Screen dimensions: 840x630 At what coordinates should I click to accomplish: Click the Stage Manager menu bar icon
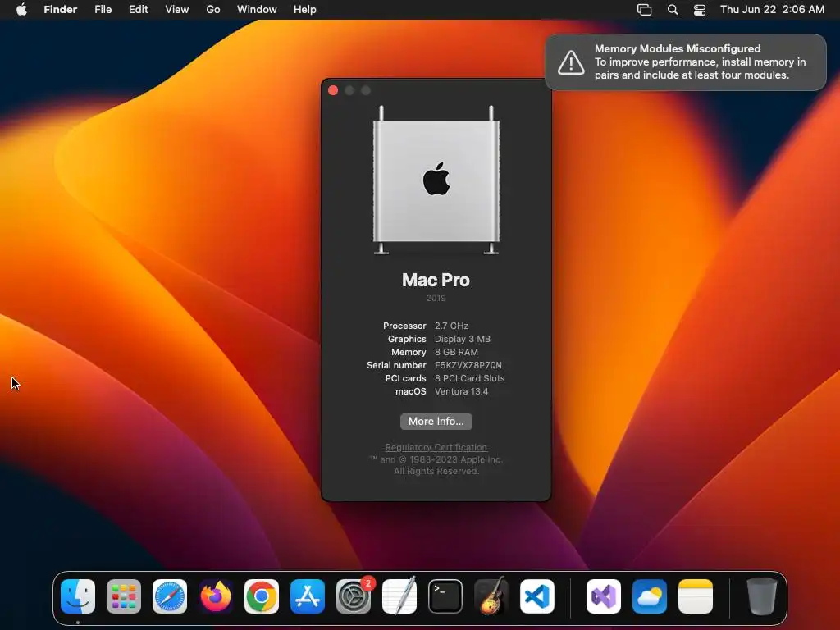point(645,10)
